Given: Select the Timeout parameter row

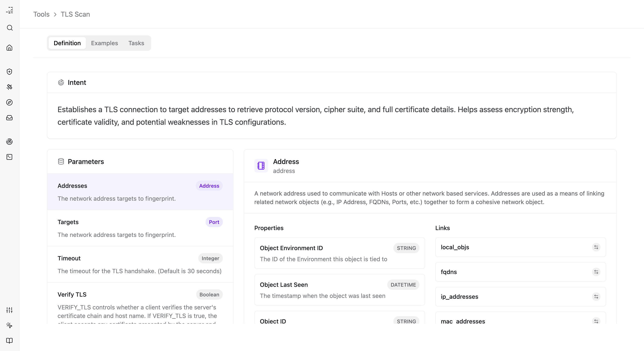Looking at the screenshot, I should click(140, 264).
